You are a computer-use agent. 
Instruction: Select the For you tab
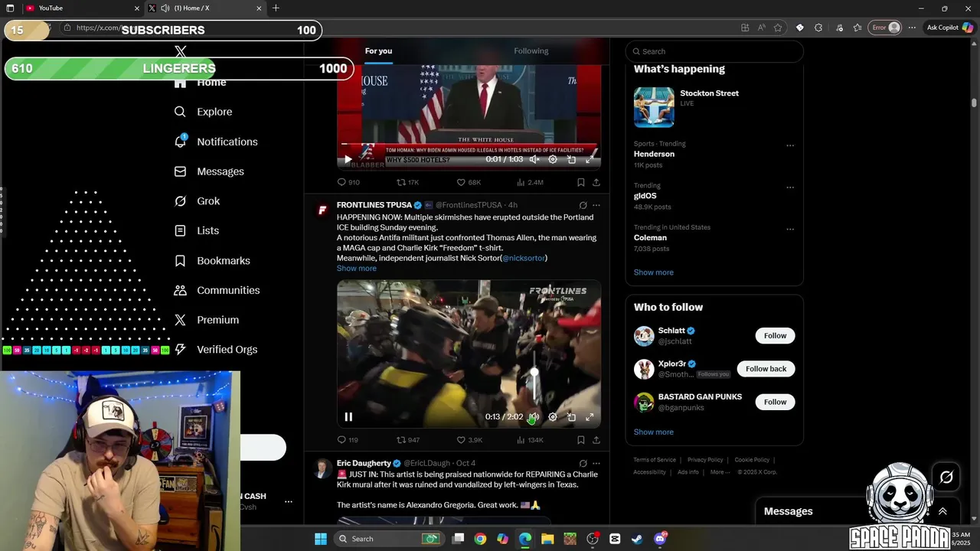point(378,51)
